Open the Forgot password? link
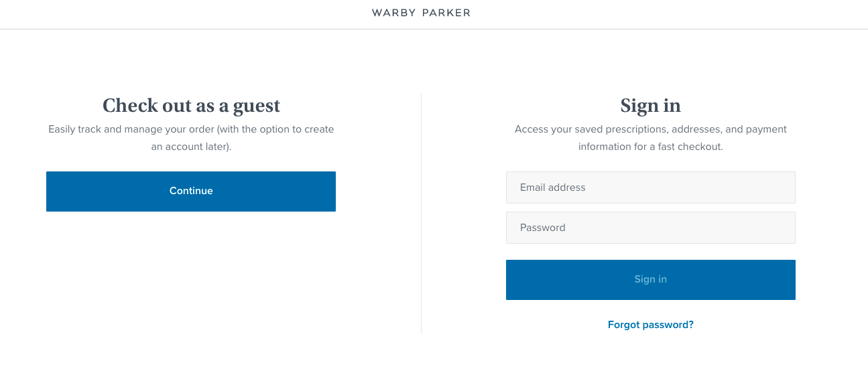Screen dimensions: 868x383 point(651,325)
